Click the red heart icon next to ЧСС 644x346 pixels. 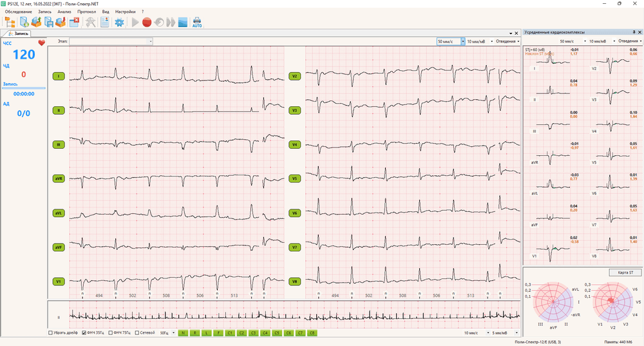(x=41, y=43)
